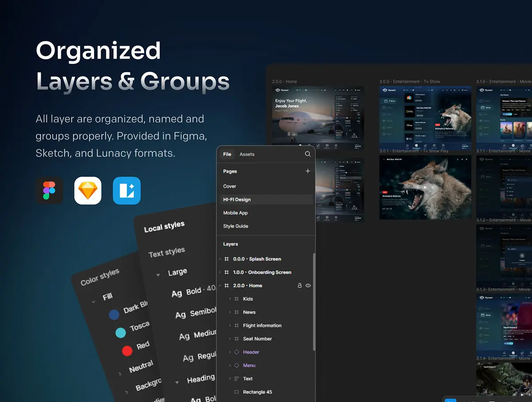Select the Rectangle 45 layer
The image size is (532, 402).
(257, 392)
